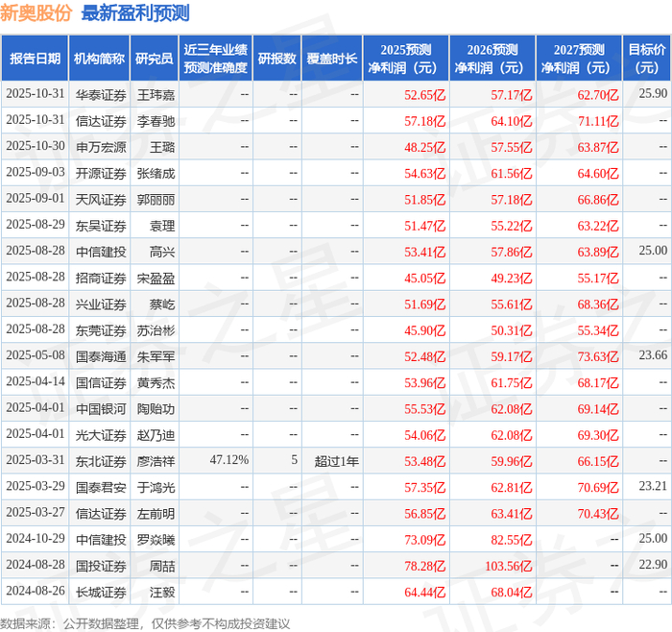Click researcher name 张绪成

pyautogui.click(x=156, y=174)
